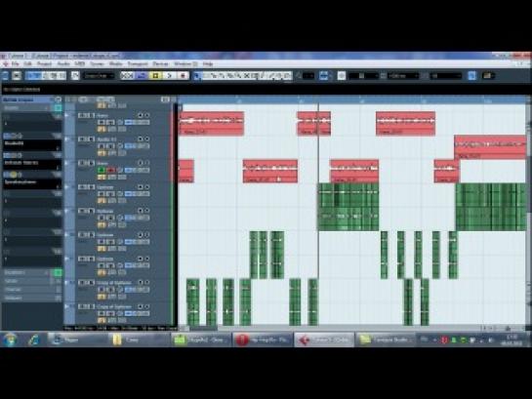Select the Object Selection arrow tool
The width and height of the screenshot is (532, 399).
(x=197, y=76)
